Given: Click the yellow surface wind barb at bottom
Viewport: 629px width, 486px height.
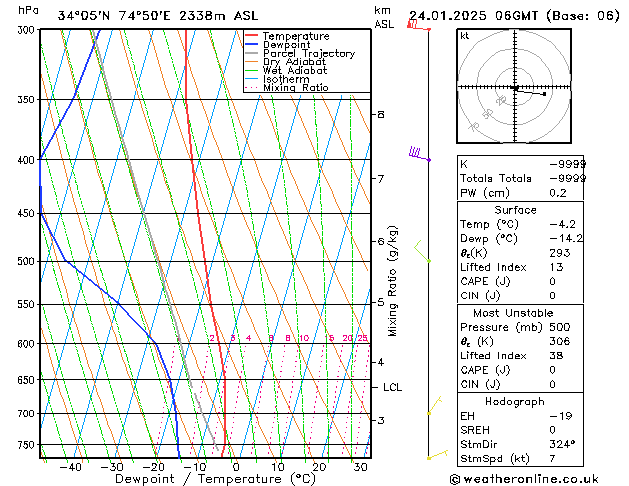Looking at the screenshot, I should click(x=438, y=454).
